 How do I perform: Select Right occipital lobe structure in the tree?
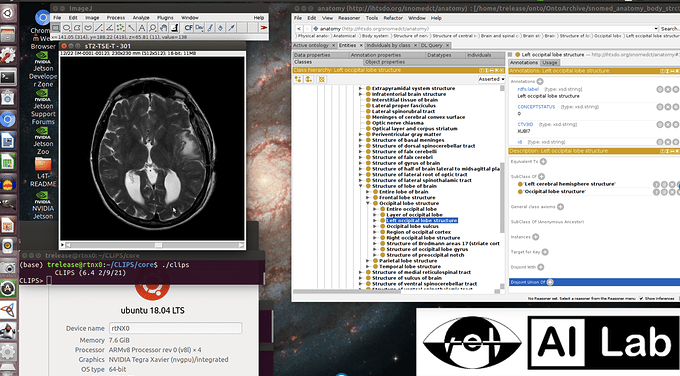[423, 238]
